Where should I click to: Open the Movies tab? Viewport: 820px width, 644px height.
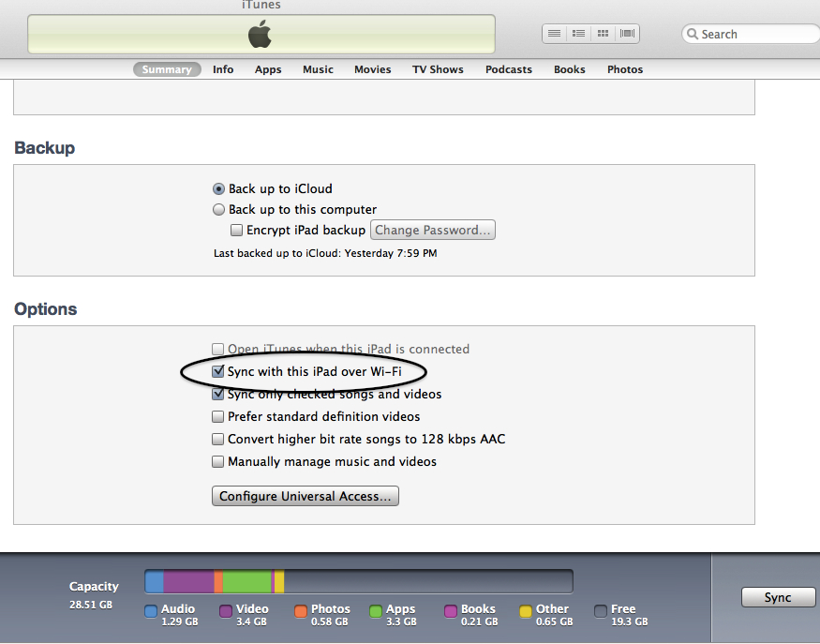pyautogui.click(x=372, y=69)
